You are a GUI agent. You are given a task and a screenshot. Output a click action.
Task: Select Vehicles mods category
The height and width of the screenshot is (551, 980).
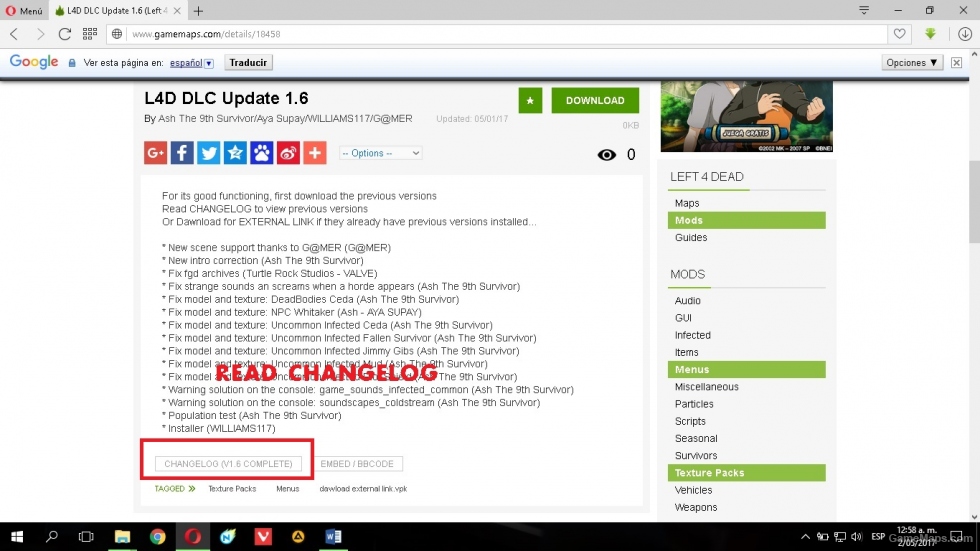click(693, 490)
